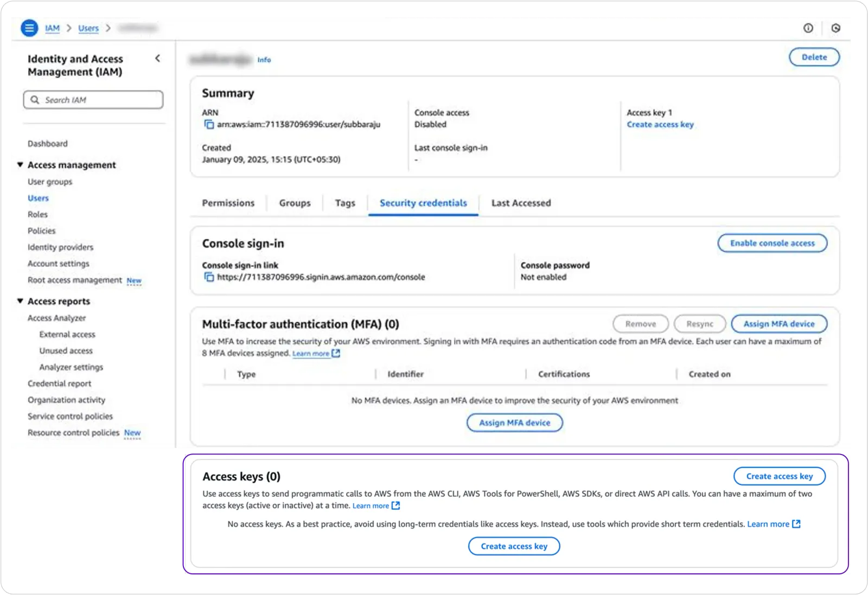Click the Delete user button
Viewport: 868px width, 595px height.
point(814,57)
